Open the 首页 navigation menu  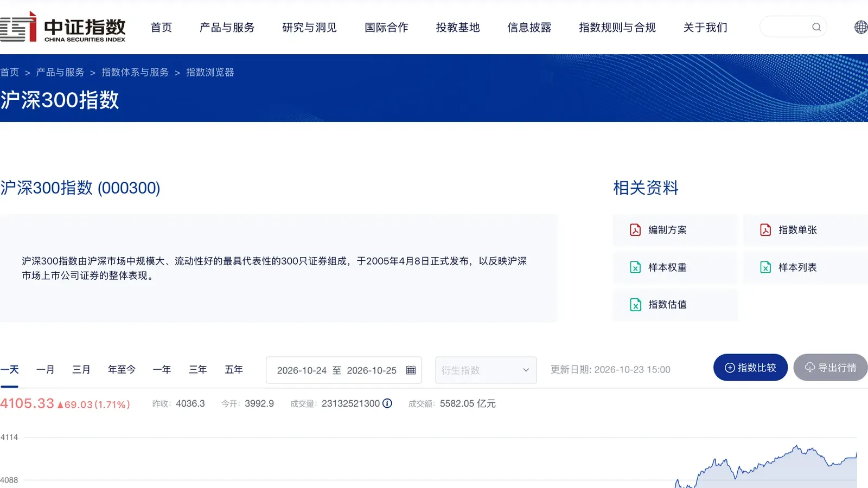161,27
